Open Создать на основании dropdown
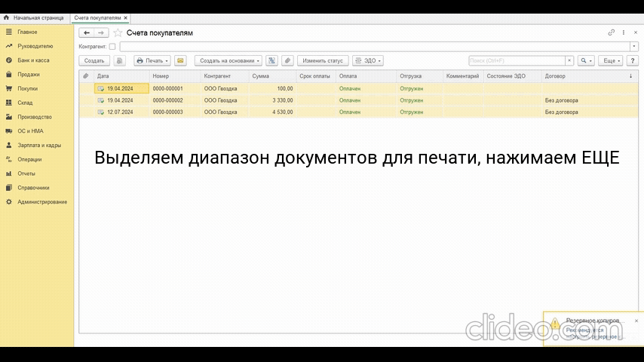Image resolution: width=644 pixels, height=362 pixels. point(228,60)
